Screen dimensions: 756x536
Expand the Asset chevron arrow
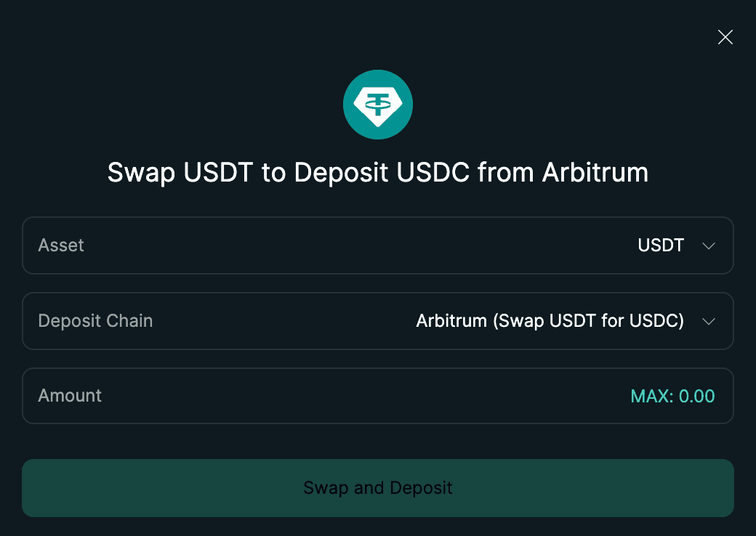(x=709, y=246)
